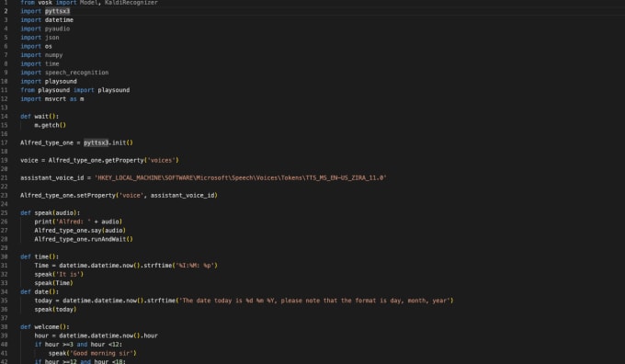The height and width of the screenshot is (364, 625).
Task: Click line number 2 in gutter
Action: pyautogui.click(x=6, y=11)
